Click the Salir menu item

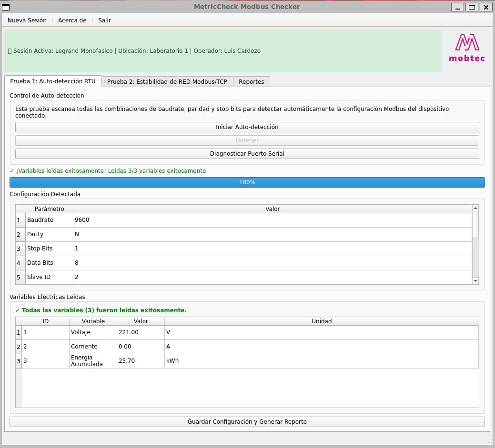pos(104,20)
